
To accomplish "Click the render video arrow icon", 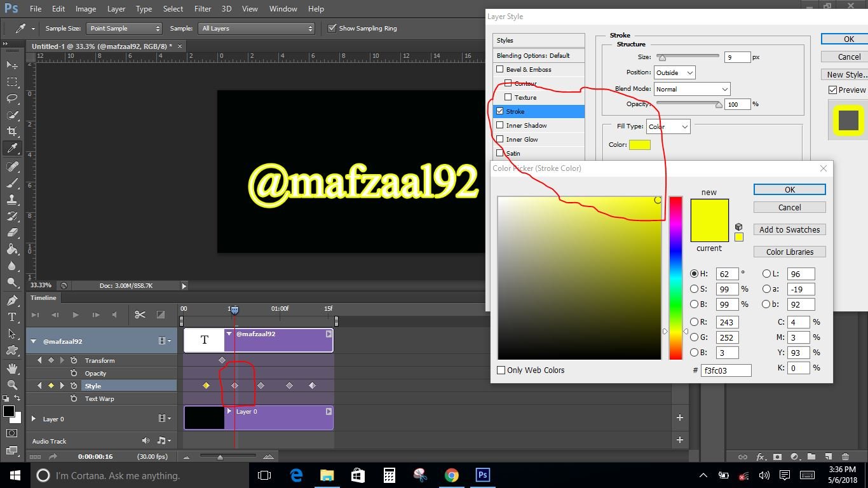I will click(x=53, y=456).
